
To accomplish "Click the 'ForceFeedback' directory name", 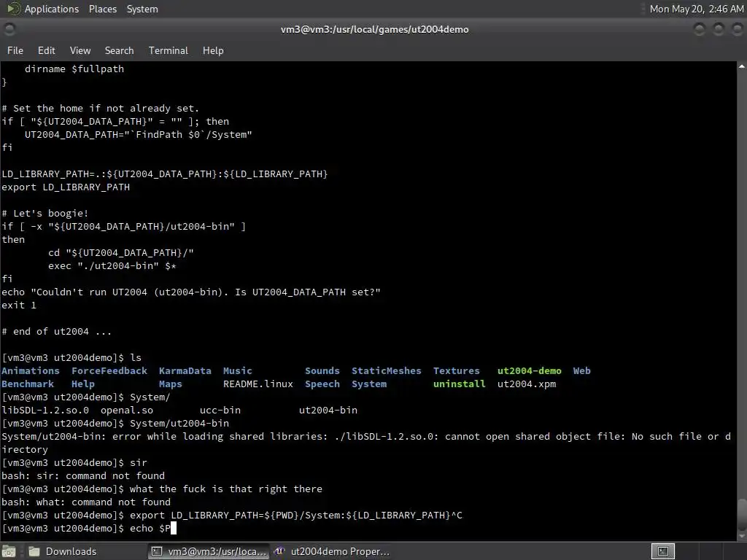I will click(x=109, y=371).
